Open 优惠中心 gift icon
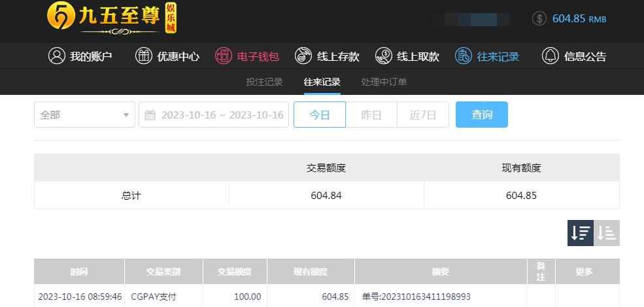The height and width of the screenshot is (307, 644). coord(144,56)
